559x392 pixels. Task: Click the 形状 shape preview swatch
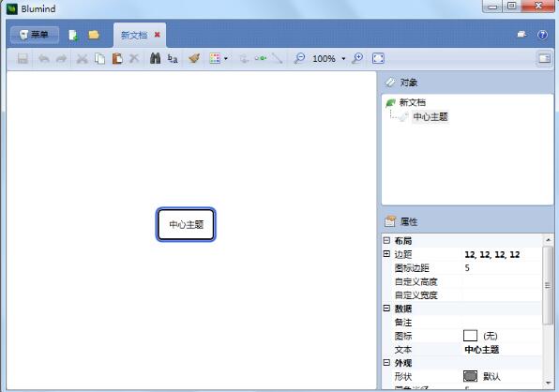(470, 376)
